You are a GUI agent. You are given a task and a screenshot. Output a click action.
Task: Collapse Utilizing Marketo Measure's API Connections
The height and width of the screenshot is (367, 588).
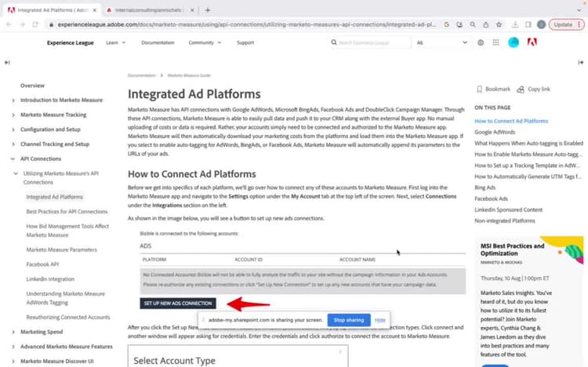(16, 173)
